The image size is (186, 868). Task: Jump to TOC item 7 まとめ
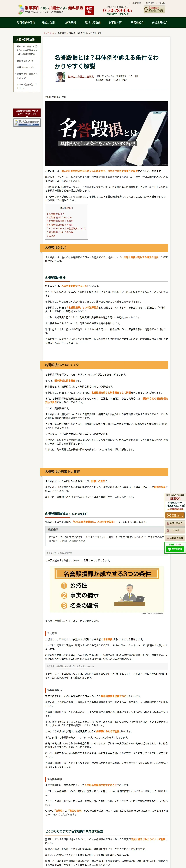[x=51, y=236]
